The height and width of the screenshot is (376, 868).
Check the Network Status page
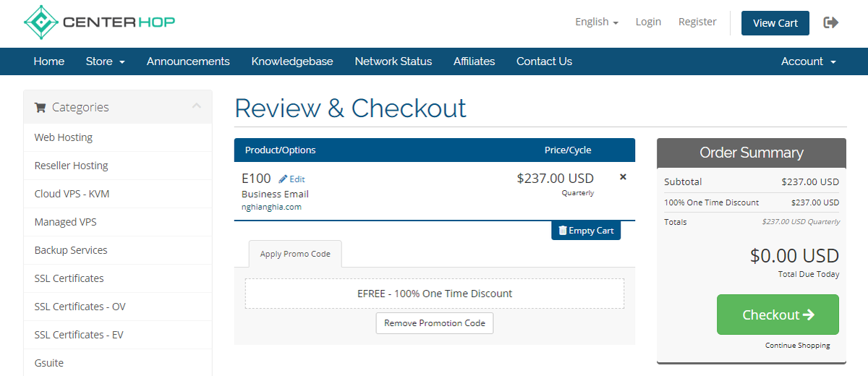pyautogui.click(x=393, y=61)
